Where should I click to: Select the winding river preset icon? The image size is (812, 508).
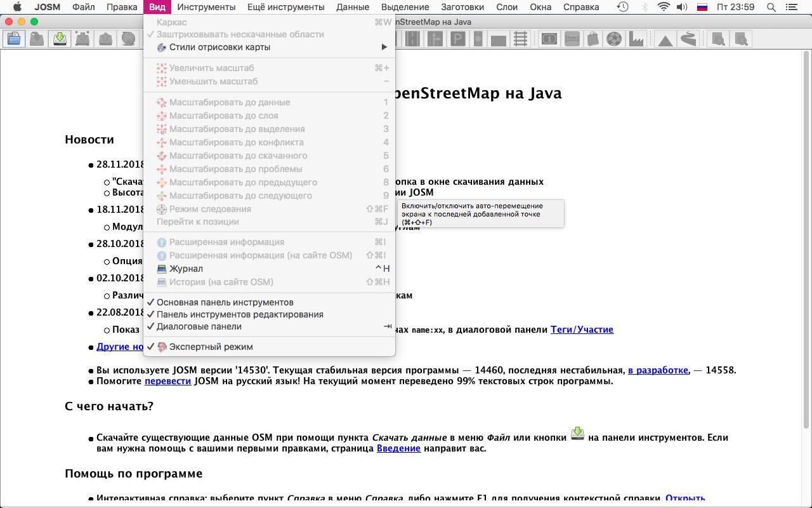pos(687,39)
